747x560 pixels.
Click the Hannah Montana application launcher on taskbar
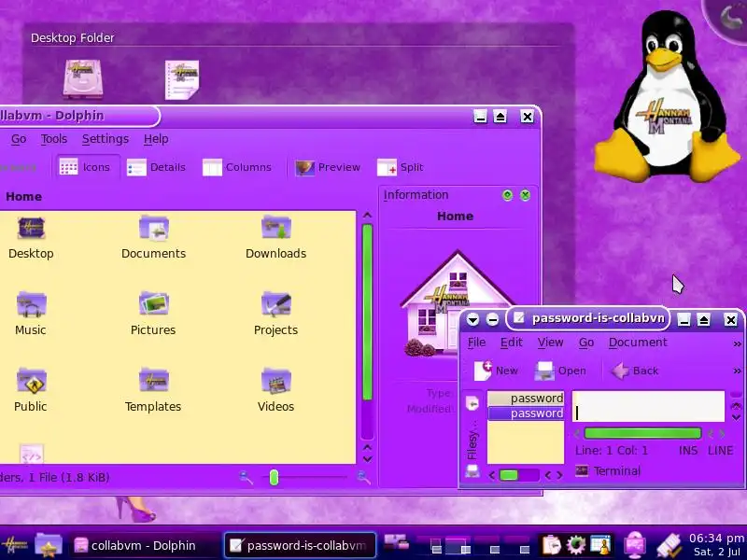pyautogui.click(x=14, y=545)
